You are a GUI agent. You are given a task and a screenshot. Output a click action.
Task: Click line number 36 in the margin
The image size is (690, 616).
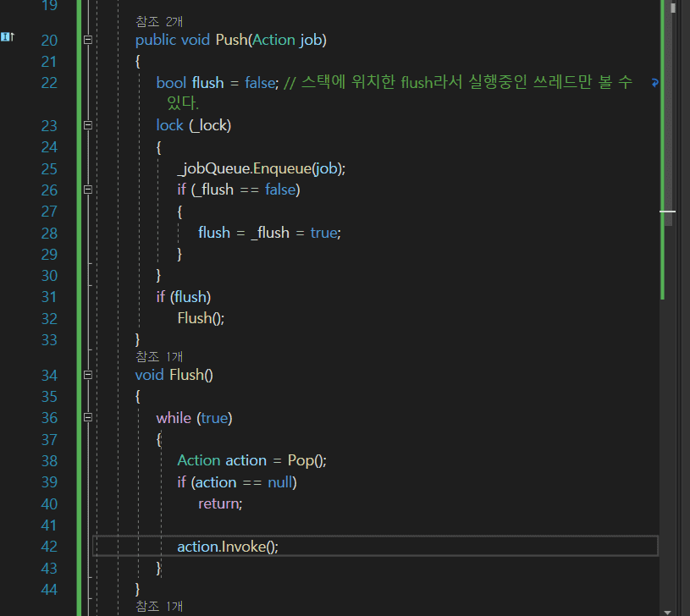point(49,418)
